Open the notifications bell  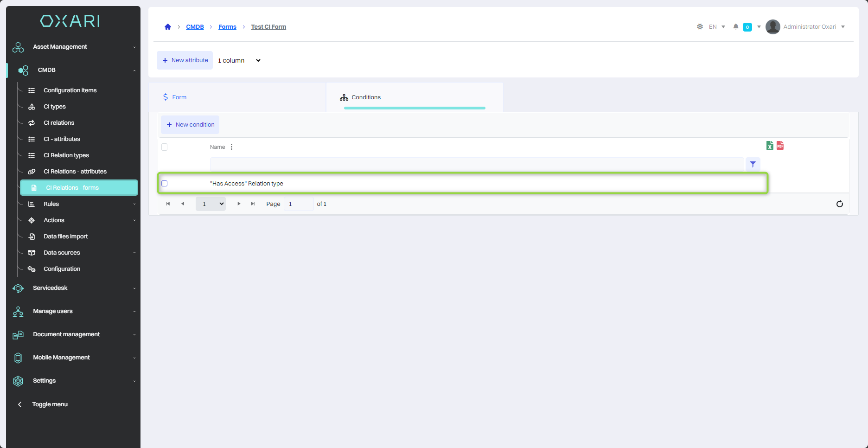pos(735,27)
